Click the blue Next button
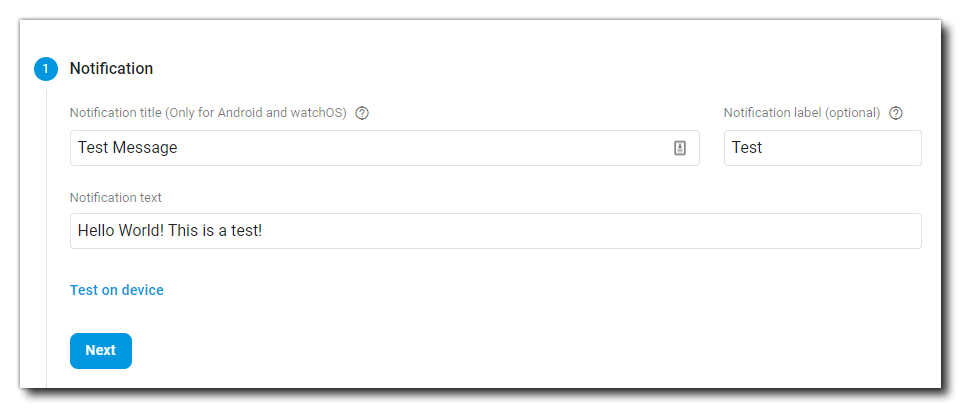Viewport: 961px width, 408px height. tap(101, 350)
